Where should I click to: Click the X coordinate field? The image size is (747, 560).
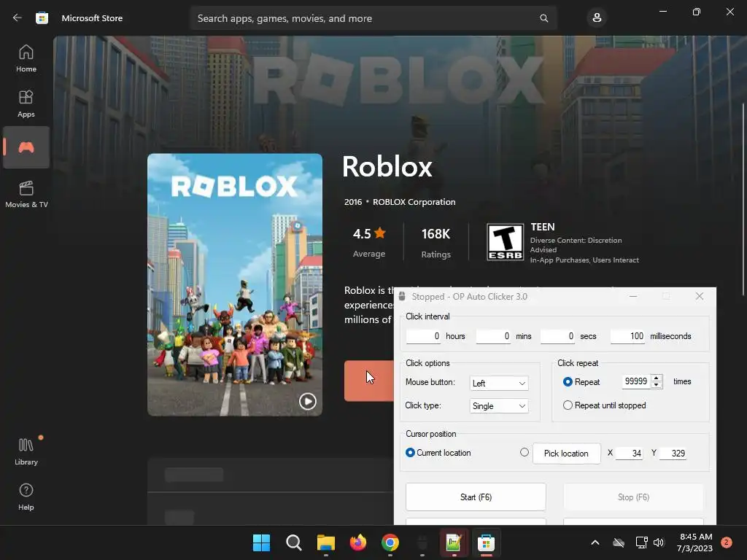point(630,454)
